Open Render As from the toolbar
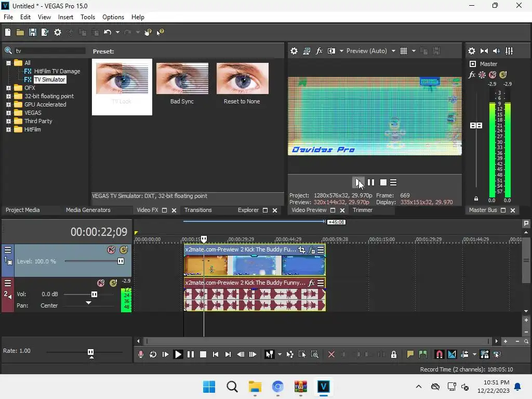This screenshot has height=399, width=532. click(45, 32)
